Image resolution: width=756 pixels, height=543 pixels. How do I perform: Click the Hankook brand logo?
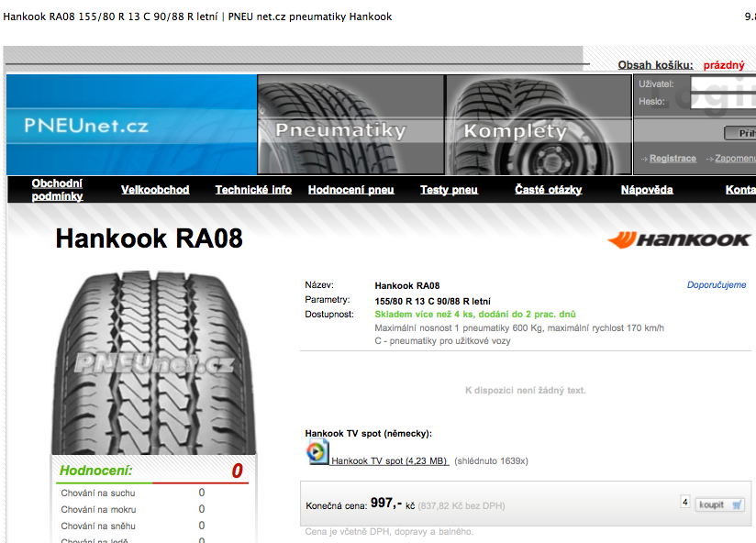(x=679, y=239)
